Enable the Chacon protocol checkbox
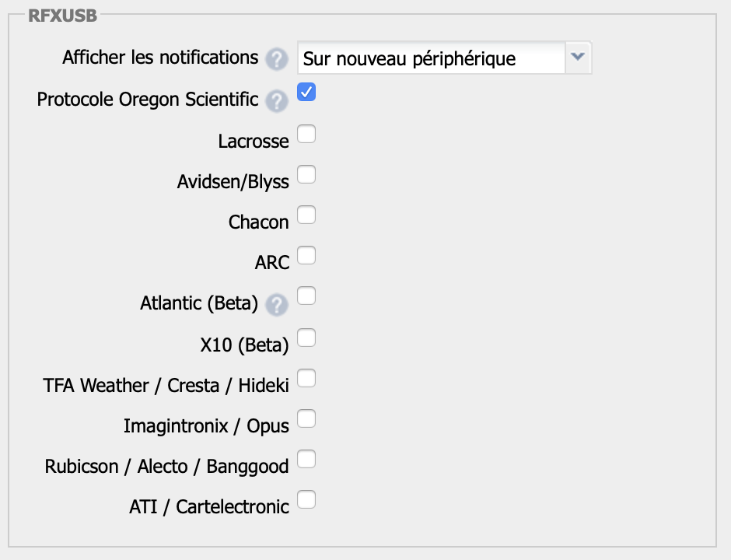Screen dimensions: 731x560 click(306, 215)
